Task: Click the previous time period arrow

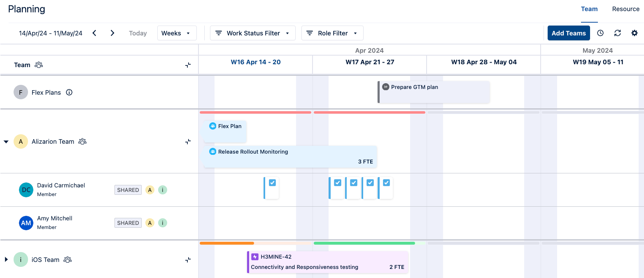Action: coord(94,33)
